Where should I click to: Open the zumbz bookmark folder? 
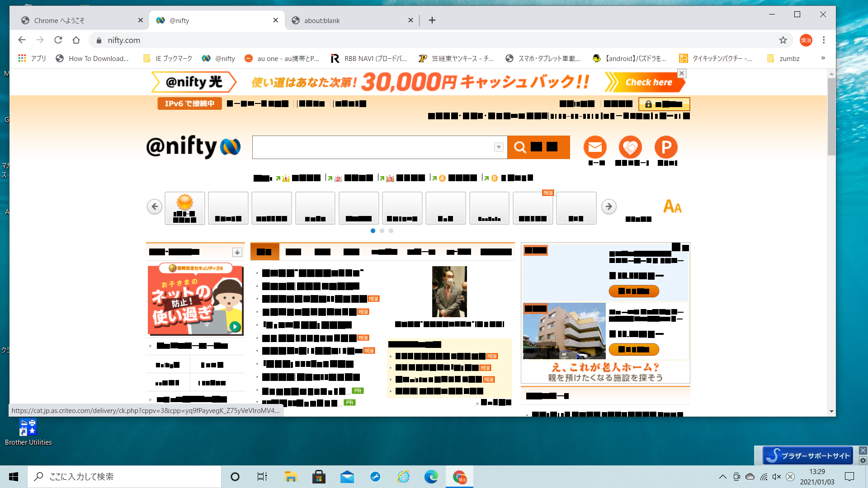click(784, 58)
